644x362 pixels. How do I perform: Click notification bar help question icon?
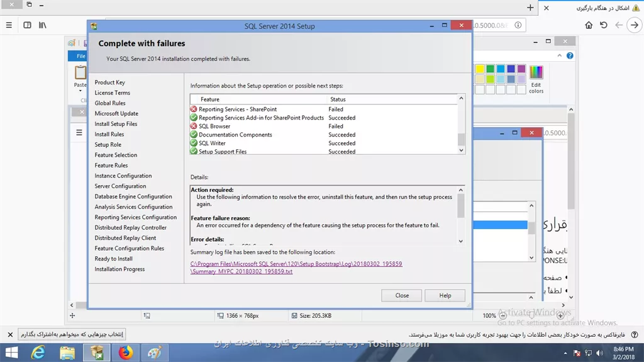pyautogui.click(x=635, y=334)
